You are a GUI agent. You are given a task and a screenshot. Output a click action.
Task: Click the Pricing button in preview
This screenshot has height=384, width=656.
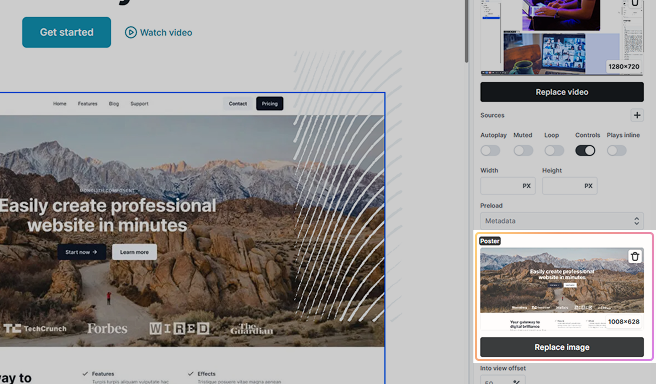[269, 104]
